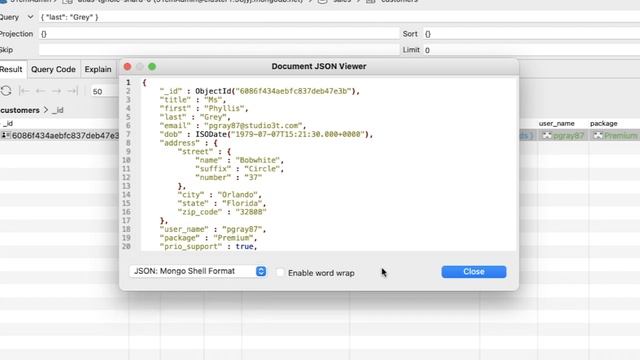
Task: Click the ISODate dob value
Action: coord(282,134)
